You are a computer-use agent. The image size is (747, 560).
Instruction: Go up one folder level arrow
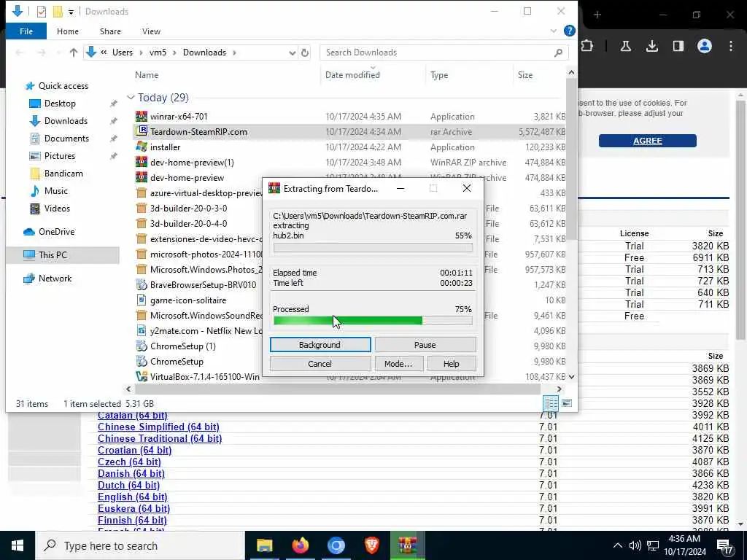click(74, 52)
